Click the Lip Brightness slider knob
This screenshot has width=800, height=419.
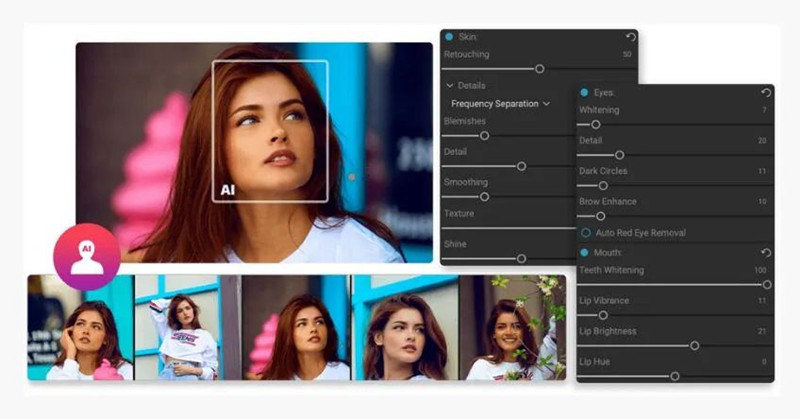point(694,346)
